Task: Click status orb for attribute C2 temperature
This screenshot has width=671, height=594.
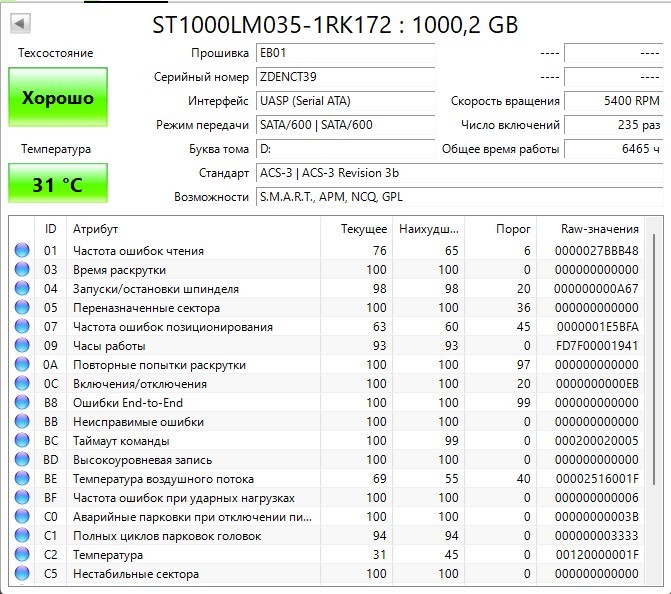Action: [22, 554]
